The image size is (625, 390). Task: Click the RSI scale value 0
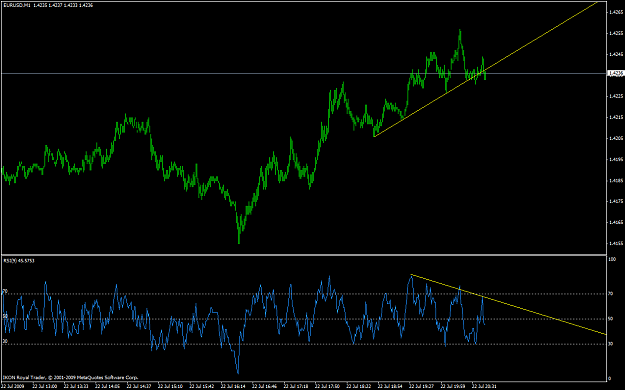click(610, 378)
